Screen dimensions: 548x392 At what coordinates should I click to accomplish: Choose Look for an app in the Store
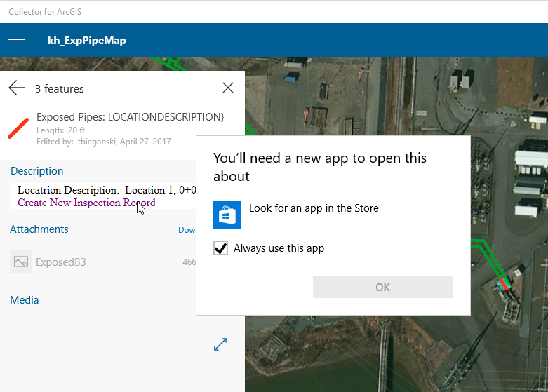pos(314,208)
